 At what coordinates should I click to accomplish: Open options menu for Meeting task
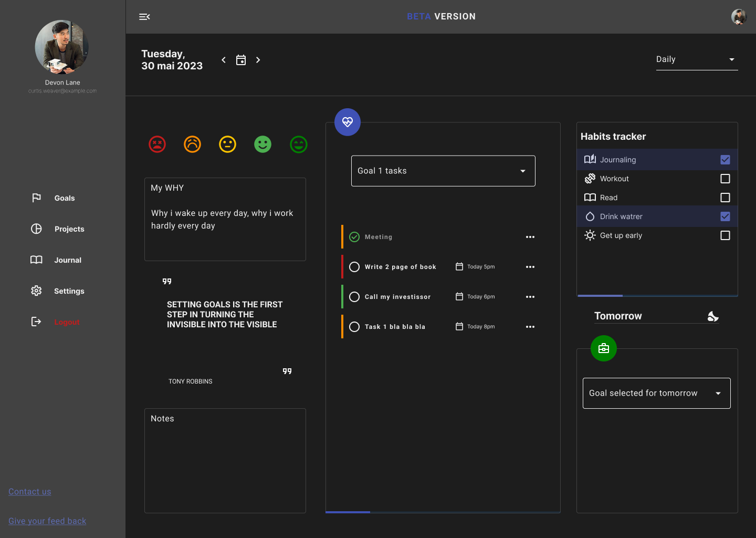(x=530, y=237)
